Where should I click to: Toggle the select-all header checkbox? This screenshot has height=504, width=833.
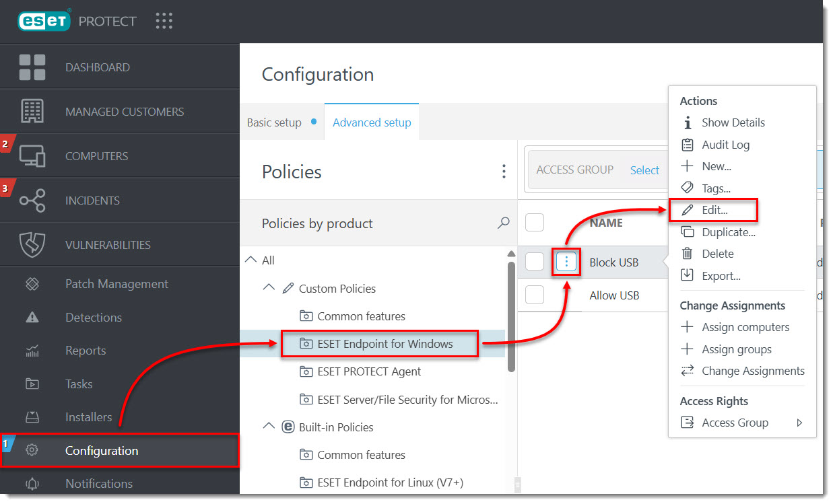(535, 222)
